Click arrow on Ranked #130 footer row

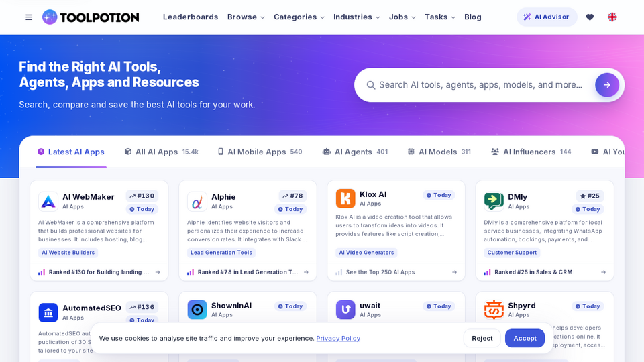click(x=158, y=272)
